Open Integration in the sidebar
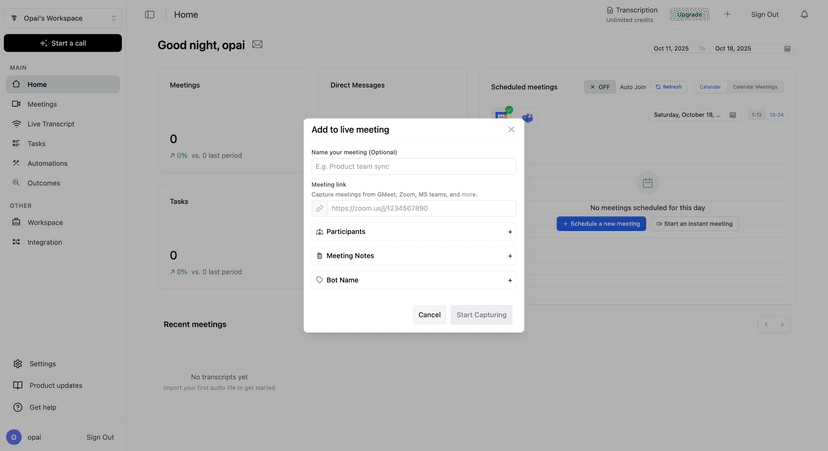828x451 pixels. [63, 242]
